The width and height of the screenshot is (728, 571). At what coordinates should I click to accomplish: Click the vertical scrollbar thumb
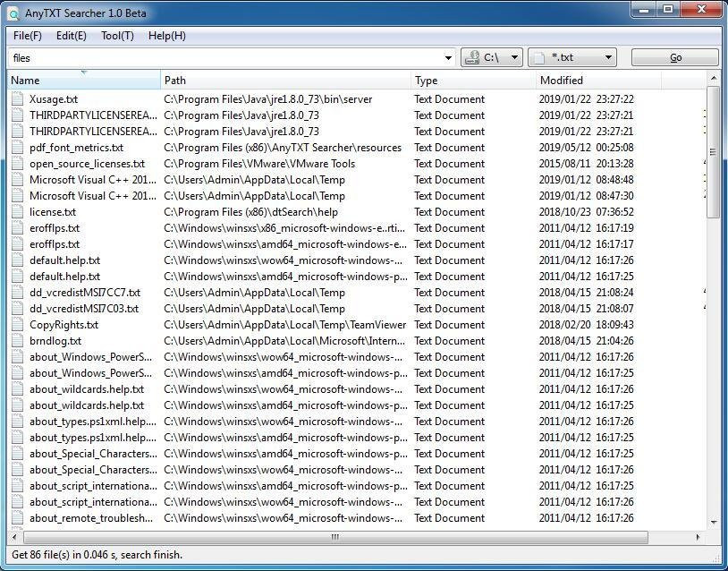pos(714,152)
